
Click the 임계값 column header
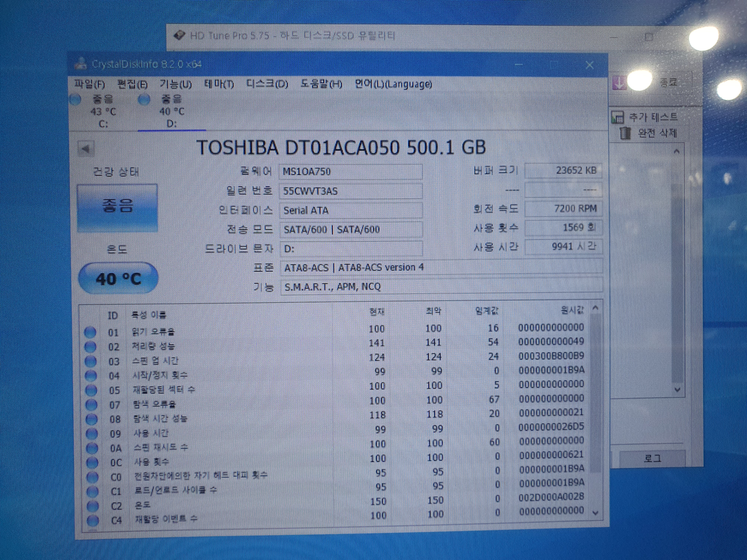(486, 311)
